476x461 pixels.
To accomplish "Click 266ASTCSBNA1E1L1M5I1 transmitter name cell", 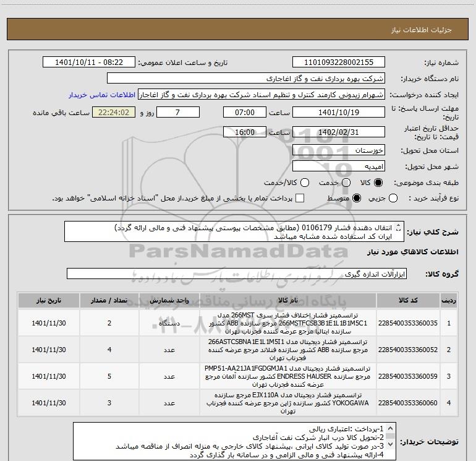I will pos(288,350).
